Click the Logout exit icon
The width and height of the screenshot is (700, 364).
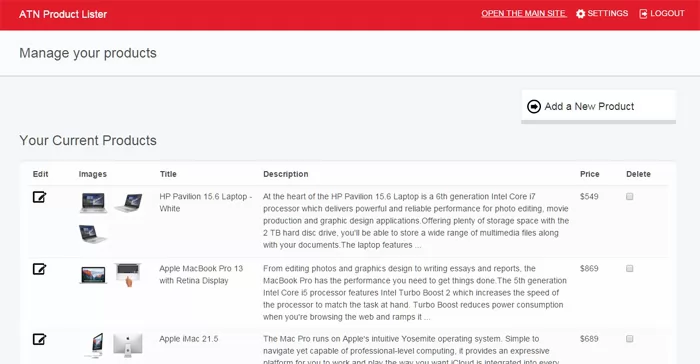click(643, 14)
